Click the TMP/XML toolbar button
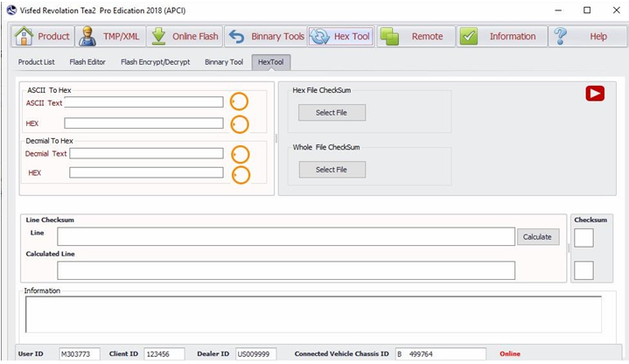 108,37
